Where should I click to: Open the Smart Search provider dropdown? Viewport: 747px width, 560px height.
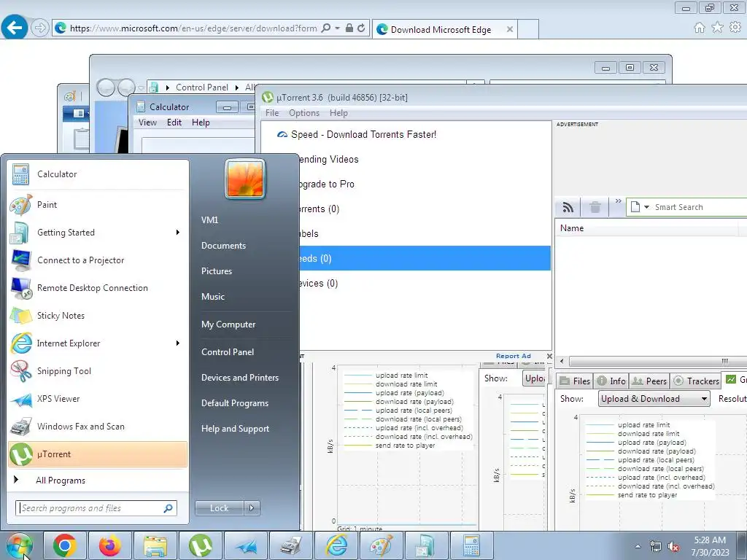pos(646,207)
